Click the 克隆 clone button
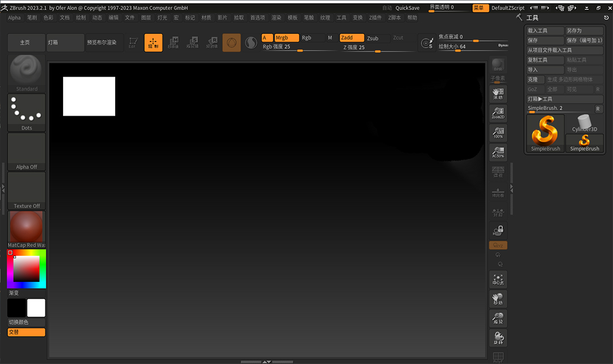This screenshot has width=613, height=364. (x=535, y=79)
